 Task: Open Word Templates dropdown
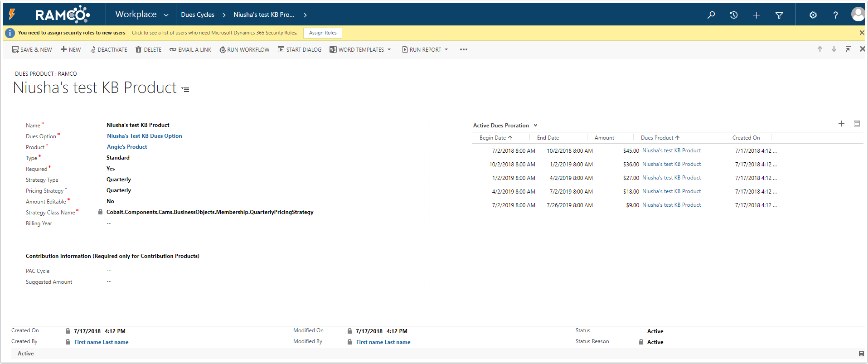click(x=360, y=49)
